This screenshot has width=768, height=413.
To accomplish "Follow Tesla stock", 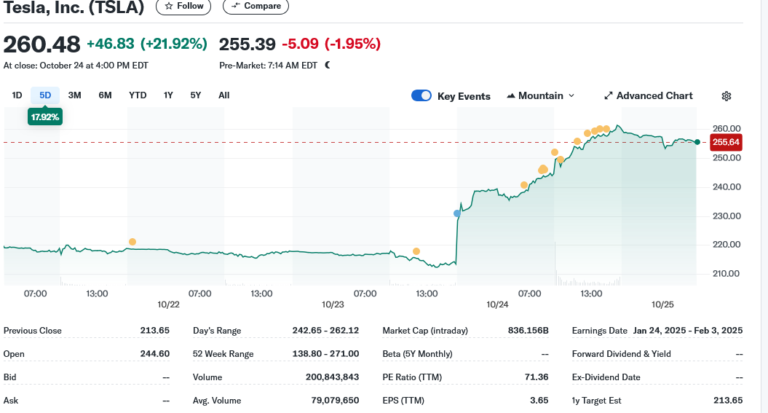I will pos(184,6).
